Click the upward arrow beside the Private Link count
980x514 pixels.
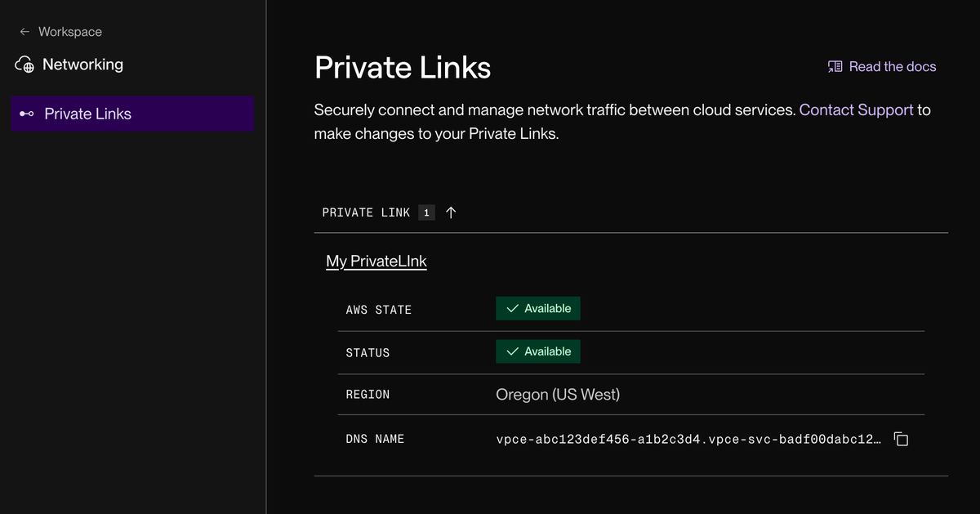[x=451, y=212]
